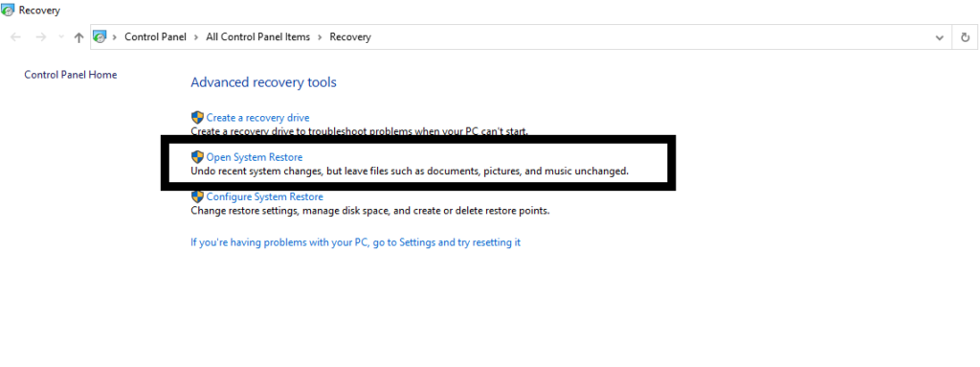Open the recent locations dropdown arrow
Viewport: 980px width, 367px height.
coord(60,37)
